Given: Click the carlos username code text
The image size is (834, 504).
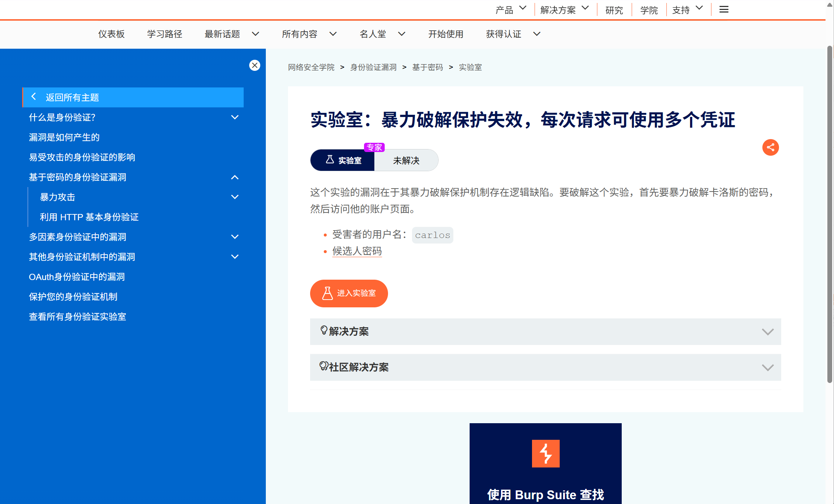Looking at the screenshot, I should tap(432, 235).
